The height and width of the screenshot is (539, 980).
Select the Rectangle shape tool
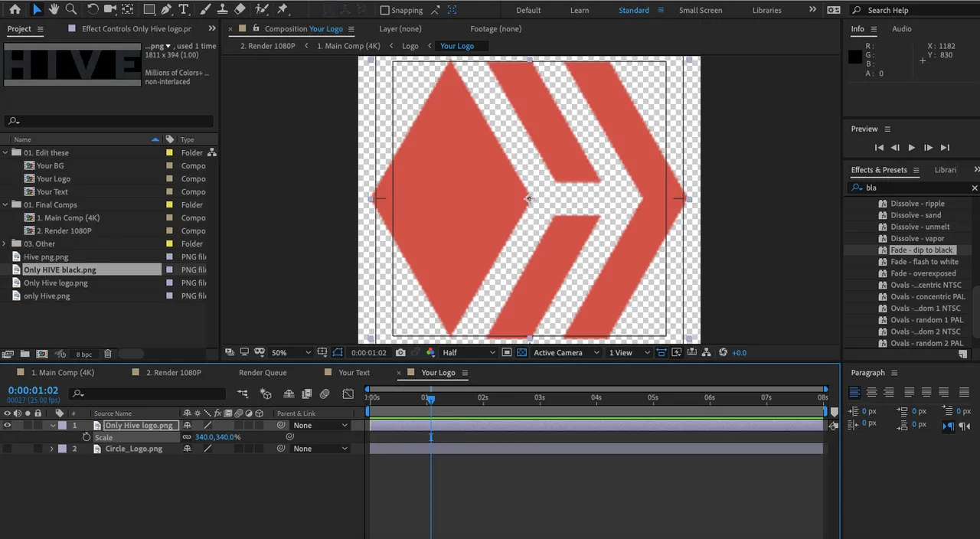(x=149, y=9)
